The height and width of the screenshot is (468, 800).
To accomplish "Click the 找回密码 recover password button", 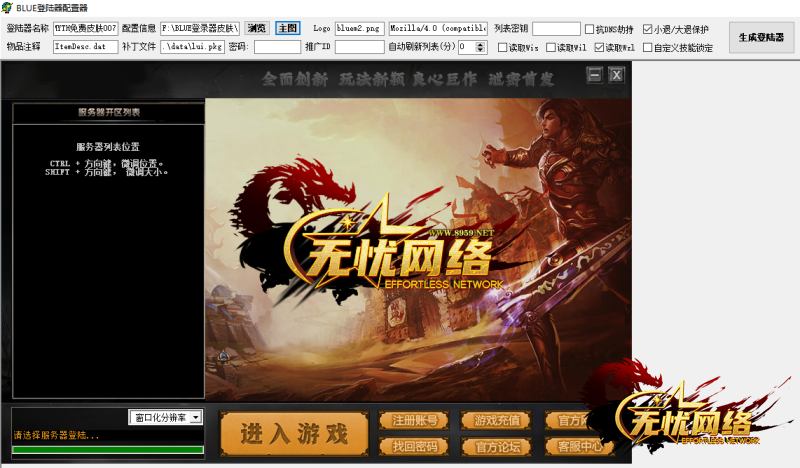I will point(414,447).
